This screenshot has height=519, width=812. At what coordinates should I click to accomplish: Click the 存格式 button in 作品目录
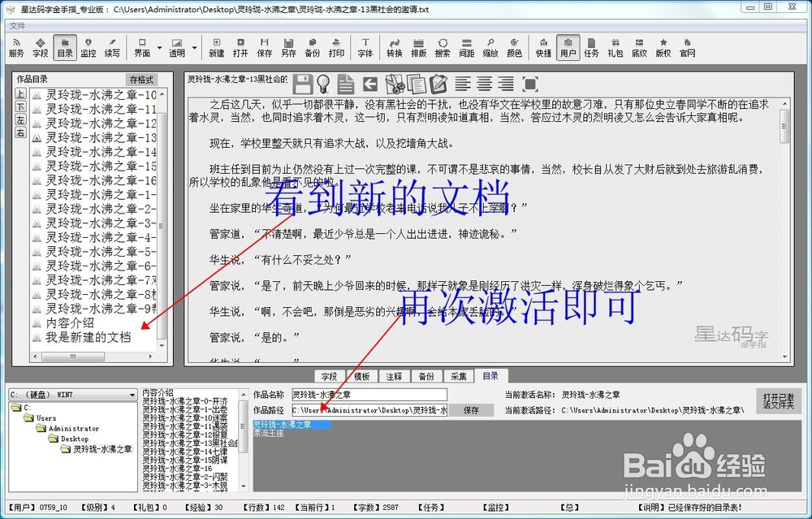coord(141,80)
